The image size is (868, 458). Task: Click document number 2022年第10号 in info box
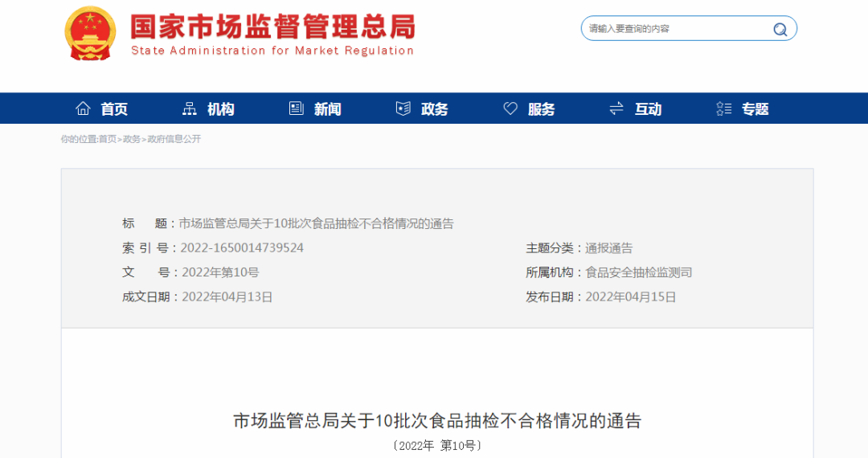[x=220, y=272]
